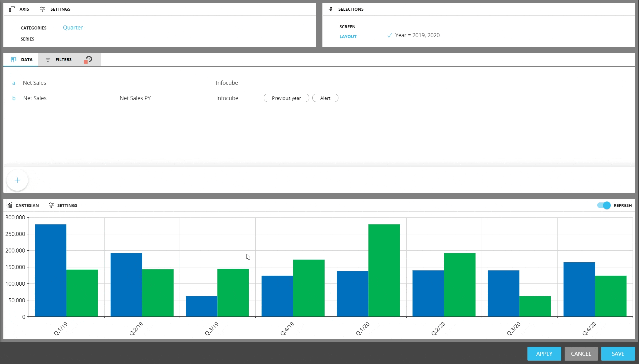Click the Quarter category link
The image size is (639, 364).
(x=73, y=28)
